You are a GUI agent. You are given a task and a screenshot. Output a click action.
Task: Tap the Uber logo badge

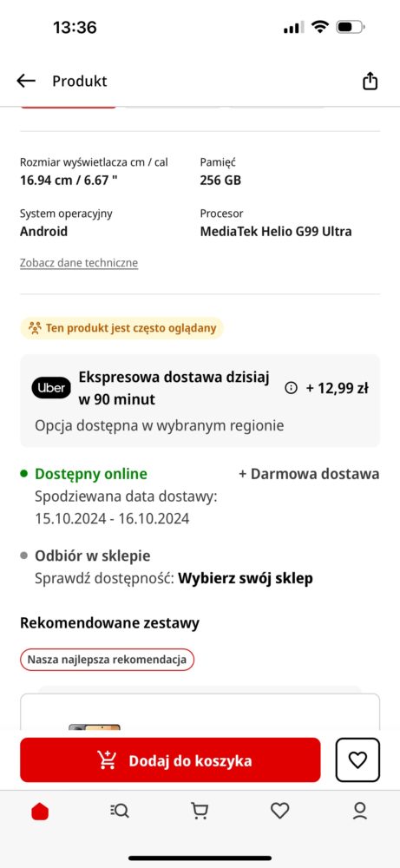(51, 388)
